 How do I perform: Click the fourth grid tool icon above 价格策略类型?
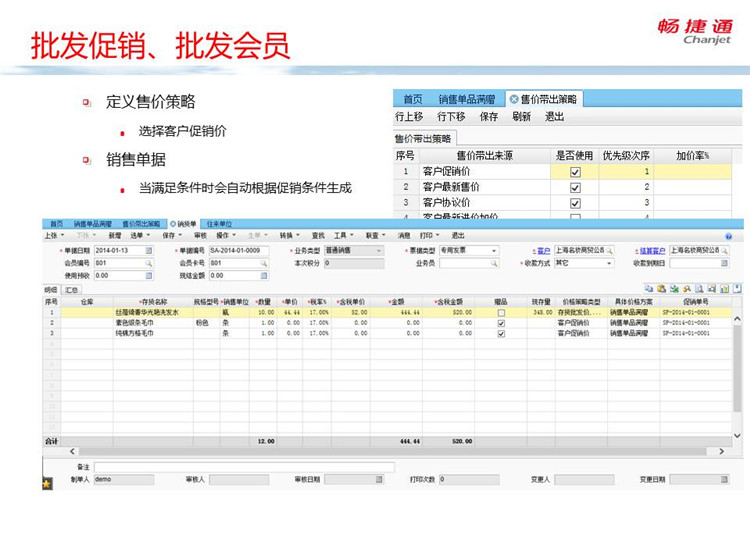[687, 288]
